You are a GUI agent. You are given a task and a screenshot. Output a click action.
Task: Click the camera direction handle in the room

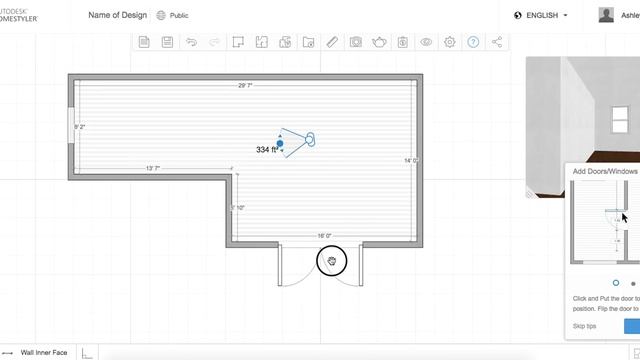tap(310, 140)
